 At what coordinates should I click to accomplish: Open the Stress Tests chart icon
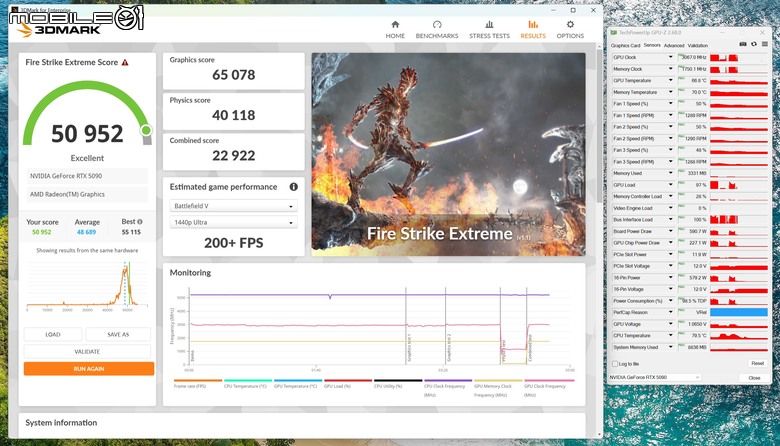pos(489,24)
